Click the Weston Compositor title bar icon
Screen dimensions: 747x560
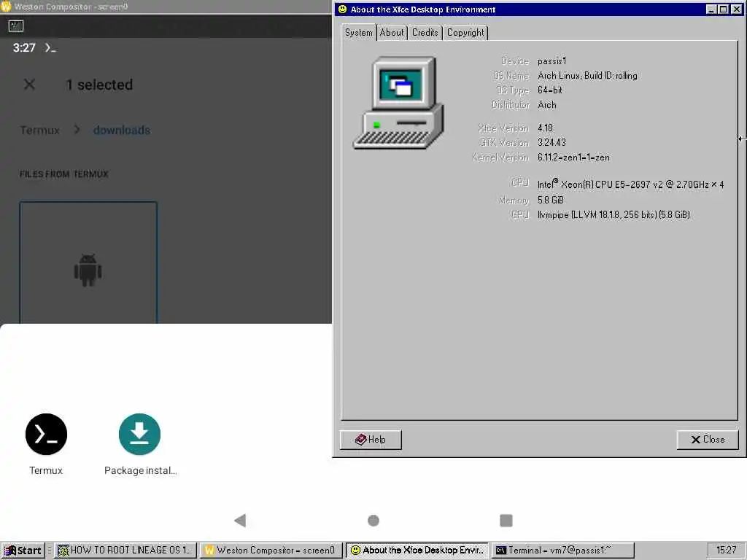(x=6, y=7)
